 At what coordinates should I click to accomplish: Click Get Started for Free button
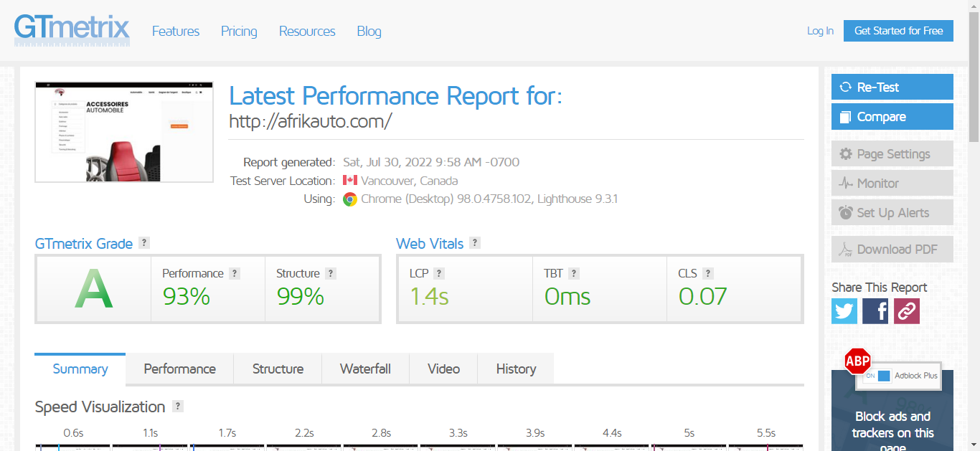898,31
